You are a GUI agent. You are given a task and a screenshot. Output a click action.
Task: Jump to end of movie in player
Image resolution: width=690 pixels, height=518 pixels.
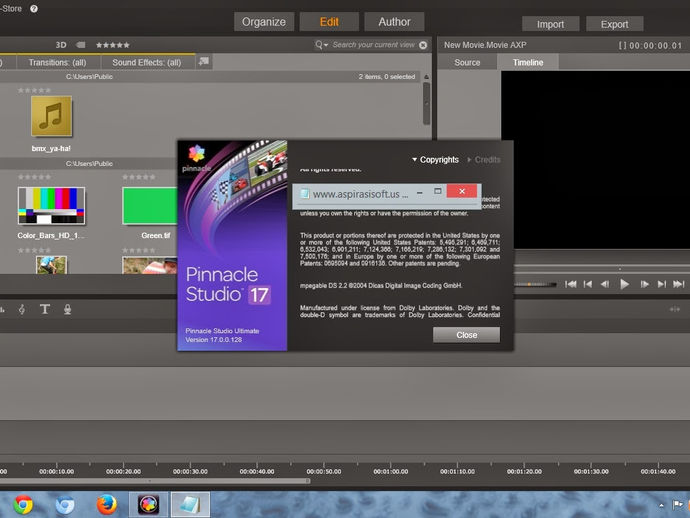point(679,284)
